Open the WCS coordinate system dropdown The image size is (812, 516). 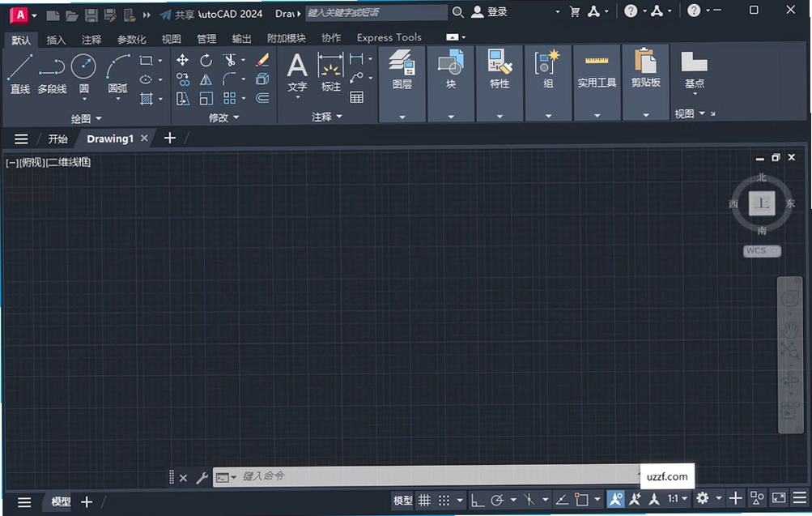762,251
